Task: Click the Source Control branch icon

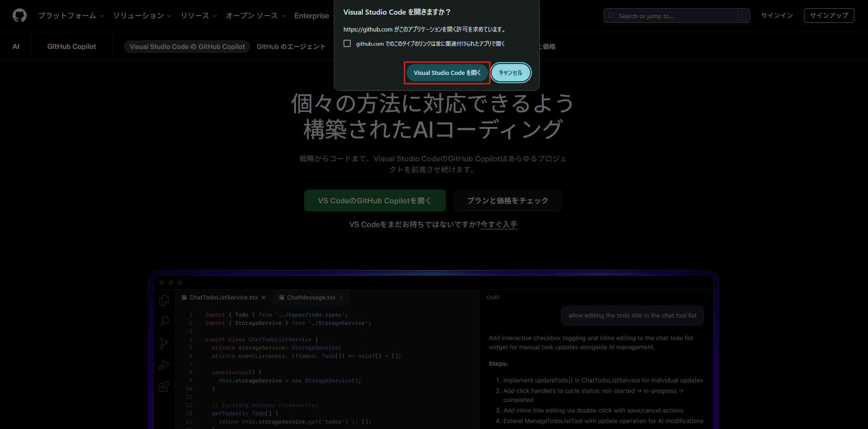Action: pos(164,343)
